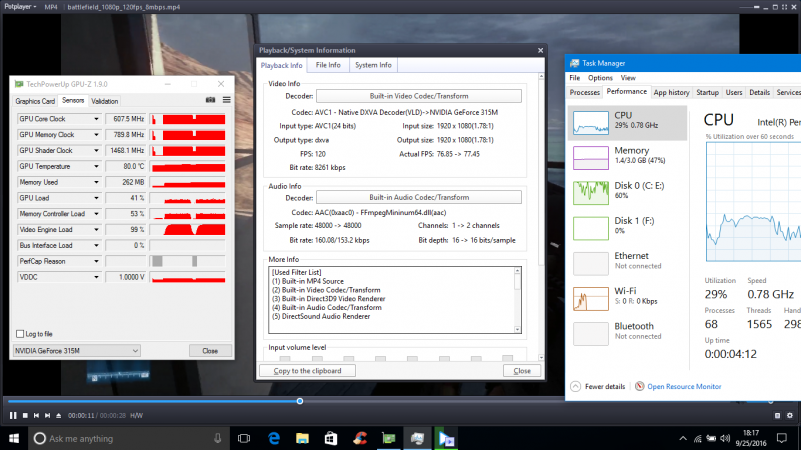Click Copy to the clipboard button

(x=308, y=371)
